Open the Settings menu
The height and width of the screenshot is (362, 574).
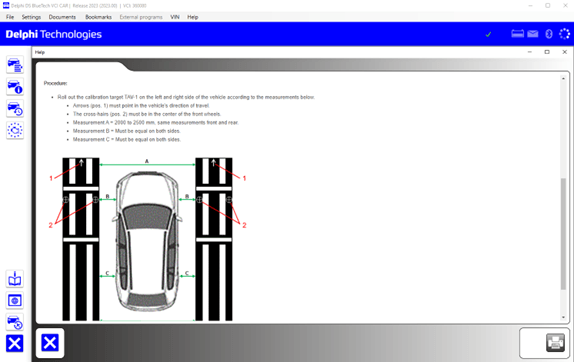tap(31, 17)
